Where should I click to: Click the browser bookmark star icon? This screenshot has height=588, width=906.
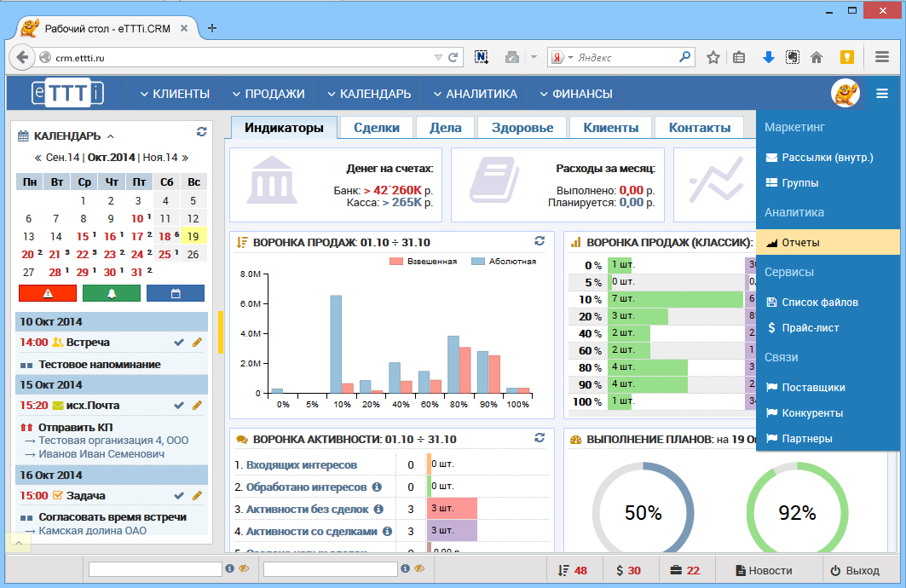point(713,57)
